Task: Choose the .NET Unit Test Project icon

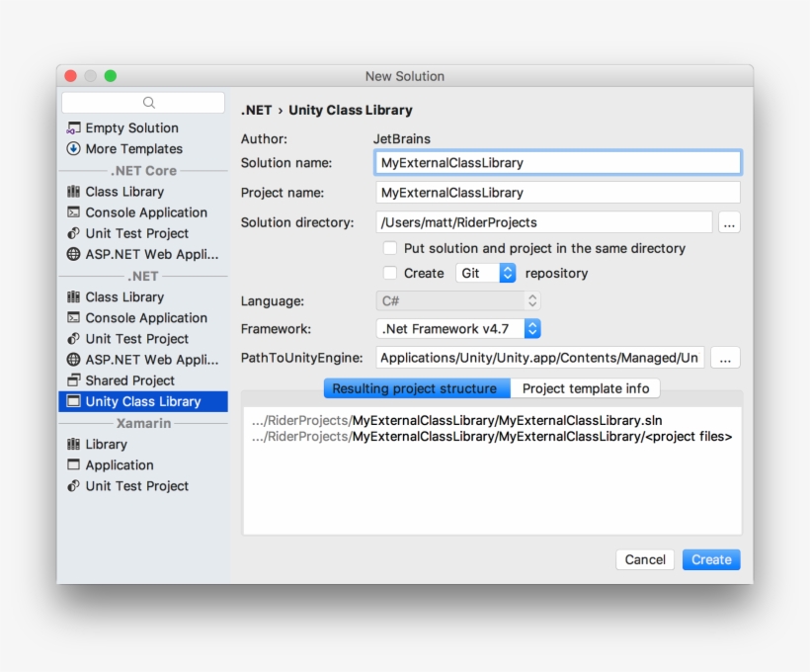Action: pos(74,339)
